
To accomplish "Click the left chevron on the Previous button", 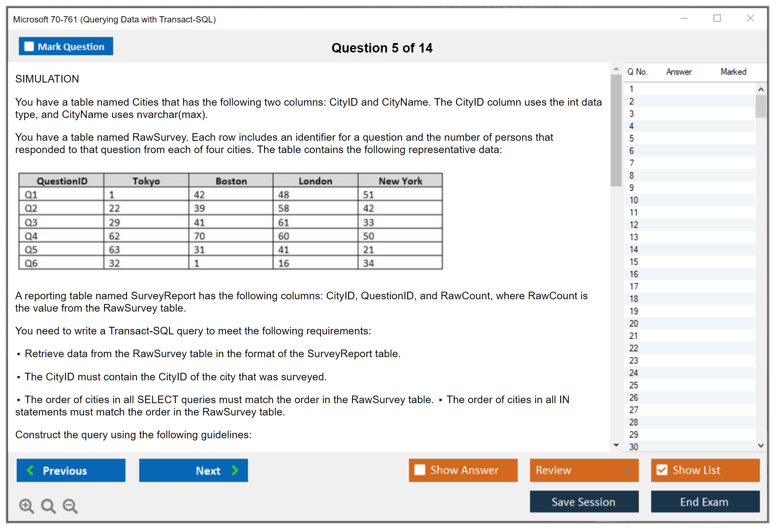I will click(30, 470).
